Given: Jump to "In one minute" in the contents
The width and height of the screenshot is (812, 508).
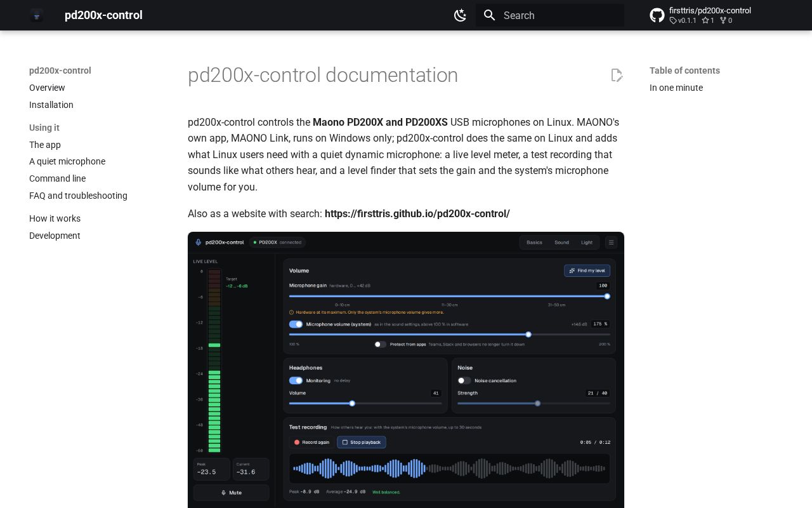Looking at the screenshot, I should tap(676, 88).
